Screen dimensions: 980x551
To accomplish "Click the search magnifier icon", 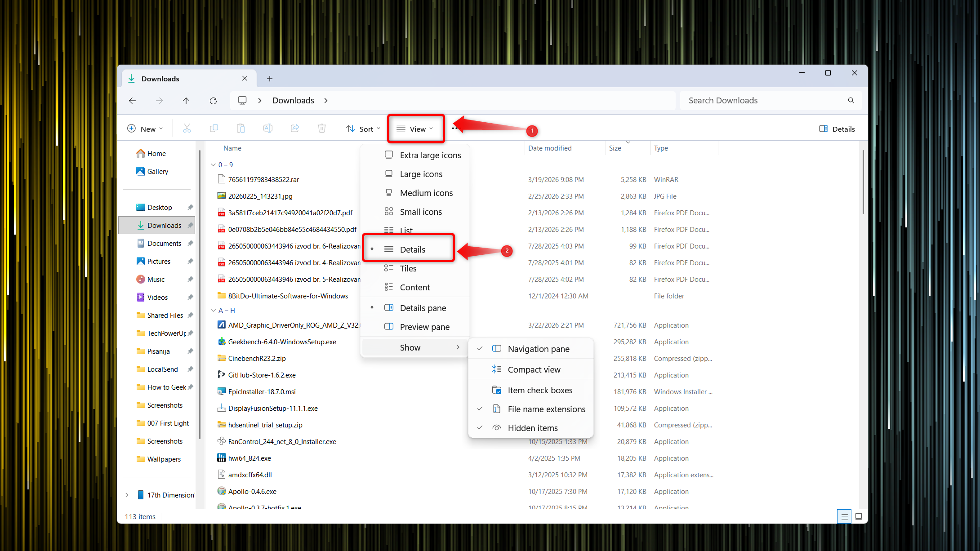I will coord(851,101).
